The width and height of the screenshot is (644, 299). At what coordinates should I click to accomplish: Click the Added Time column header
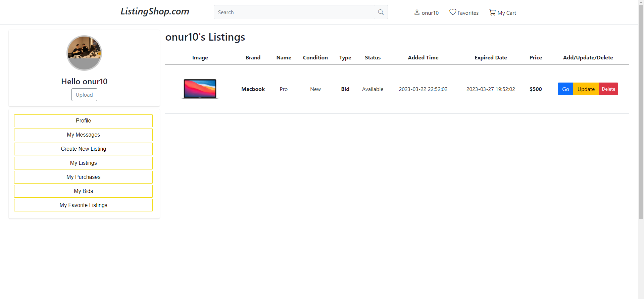pyautogui.click(x=423, y=57)
